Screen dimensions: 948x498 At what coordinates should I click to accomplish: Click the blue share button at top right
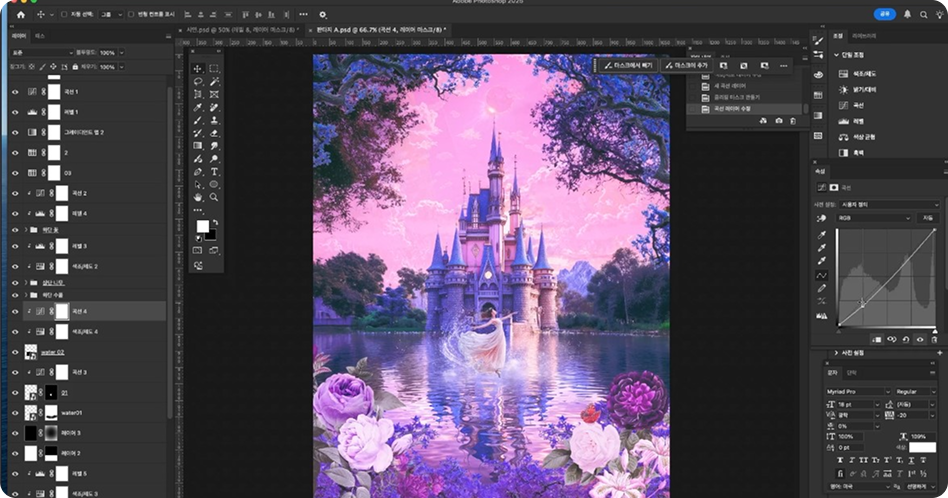point(883,14)
